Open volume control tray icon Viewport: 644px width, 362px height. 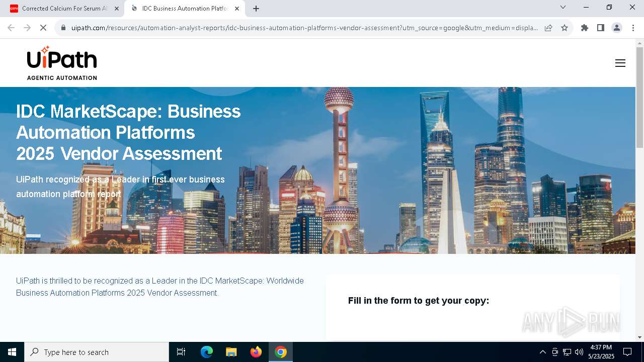(x=579, y=352)
